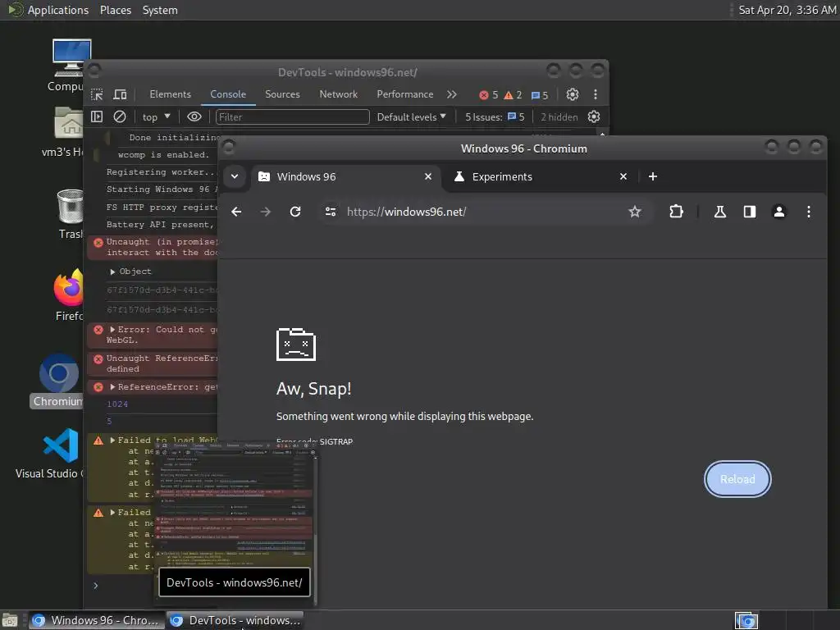Viewport: 840px width, 630px height.
Task: Expand the 'Error: Could not get WebGL' message
Action: 112,330
